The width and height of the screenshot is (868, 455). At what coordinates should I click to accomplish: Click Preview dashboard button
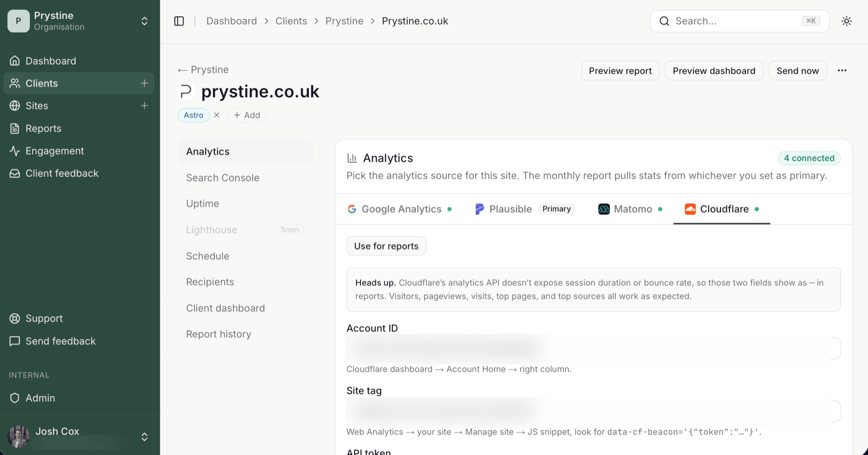click(x=714, y=71)
